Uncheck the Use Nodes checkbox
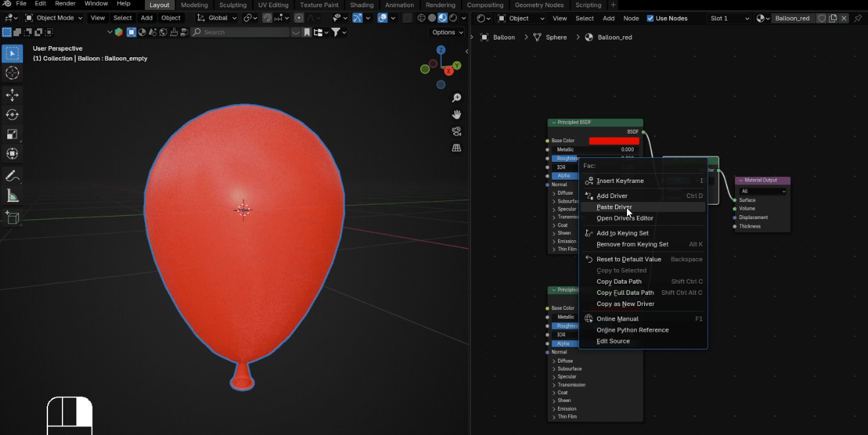 [651, 18]
